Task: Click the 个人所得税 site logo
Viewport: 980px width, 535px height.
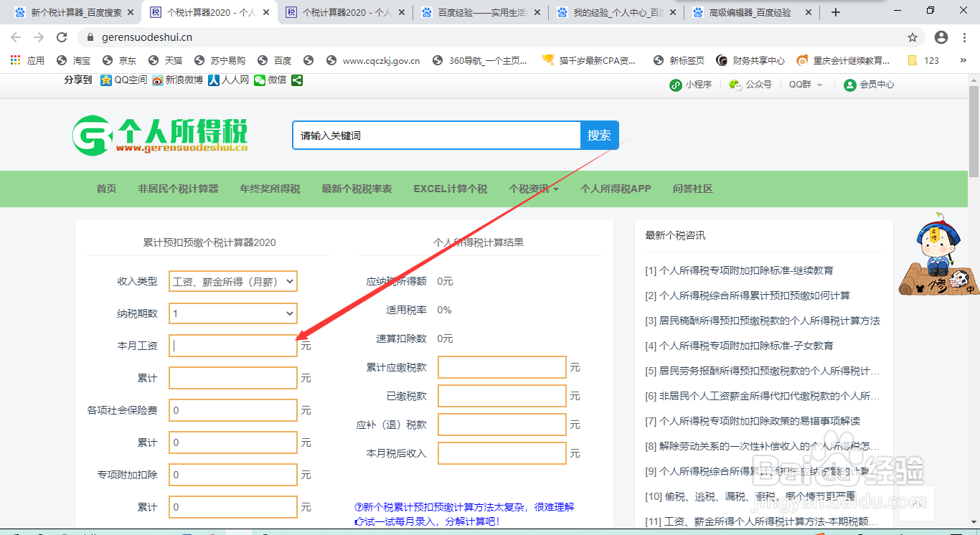Action: click(160, 135)
